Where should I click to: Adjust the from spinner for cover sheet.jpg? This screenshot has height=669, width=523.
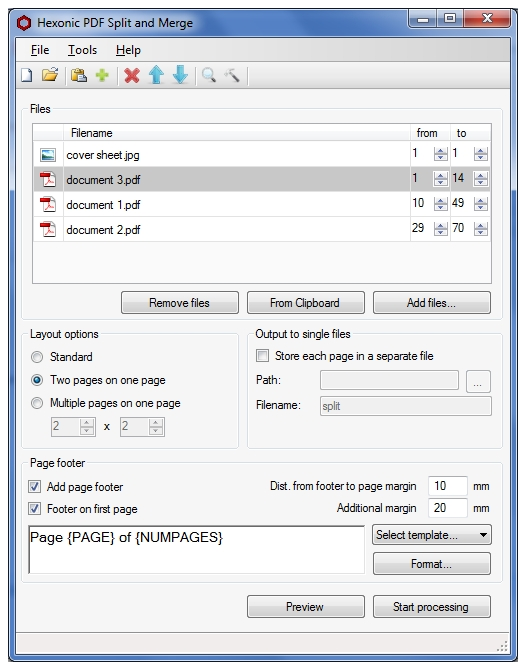click(440, 154)
